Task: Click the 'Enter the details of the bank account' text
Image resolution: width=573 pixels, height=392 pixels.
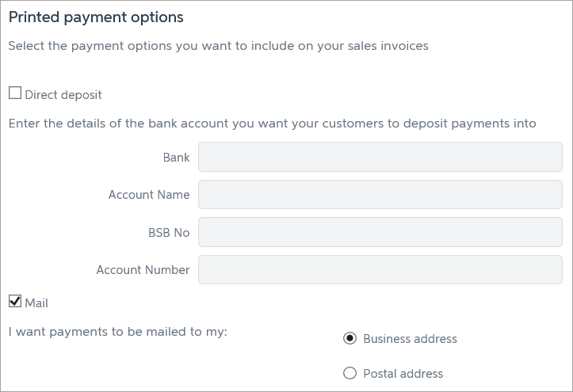Action: (272, 124)
